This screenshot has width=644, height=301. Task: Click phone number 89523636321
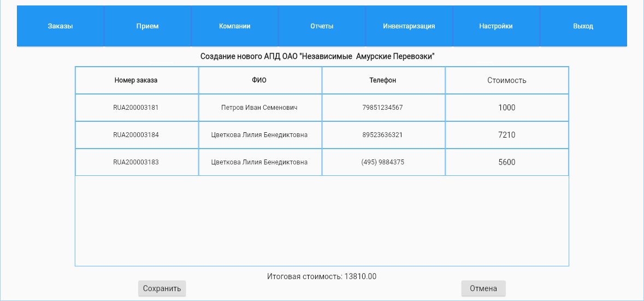tap(383, 135)
